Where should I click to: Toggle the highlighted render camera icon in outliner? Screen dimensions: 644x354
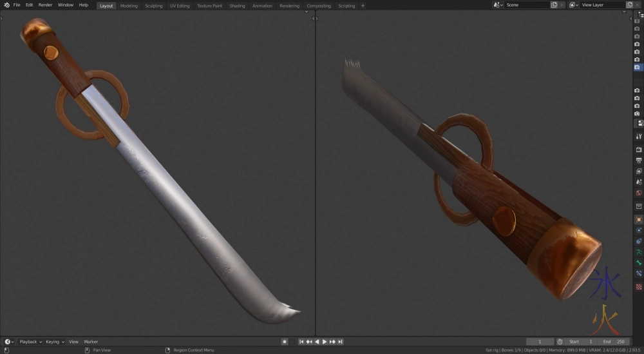coord(637,67)
